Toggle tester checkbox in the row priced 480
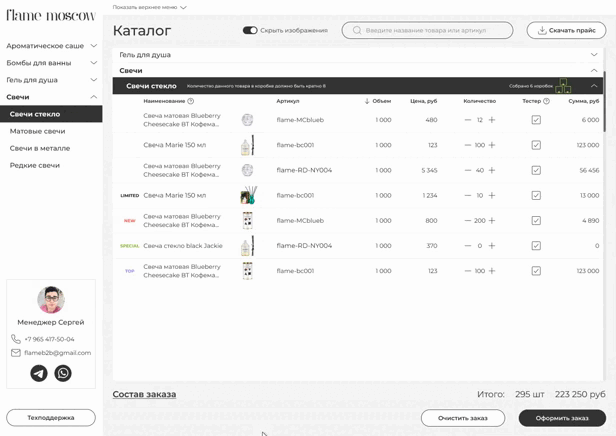 pyautogui.click(x=536, y=120)
